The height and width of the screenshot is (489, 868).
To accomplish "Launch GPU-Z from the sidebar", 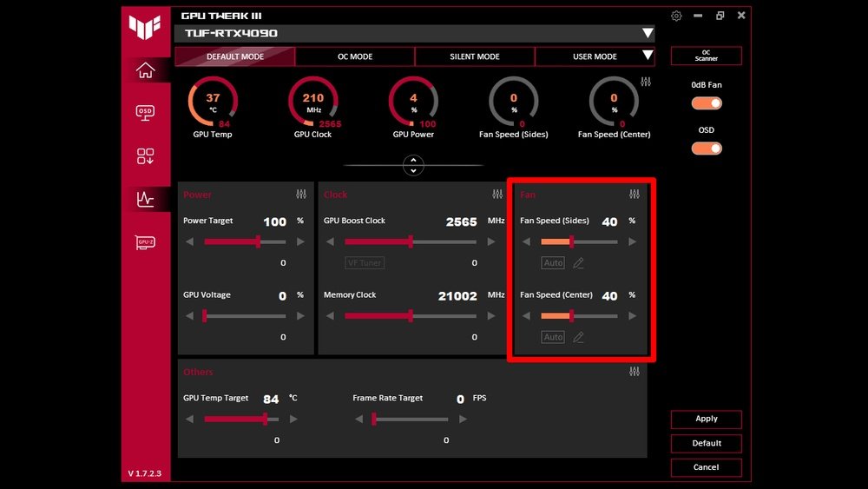I will click(145, 243).
